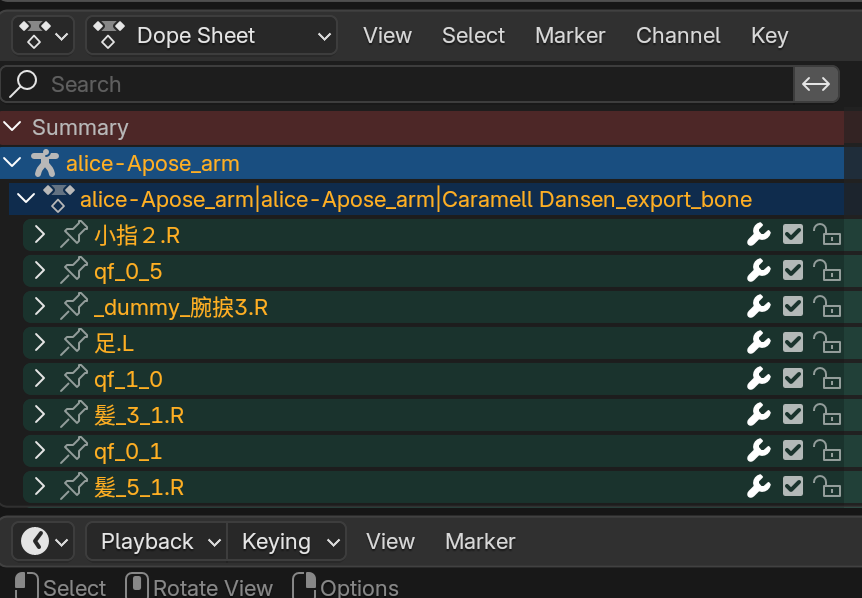862x598 pixels.
Task: Open the Dope Sheet mode dropdown
Action: pyautogui.click(x=212, y=36)
